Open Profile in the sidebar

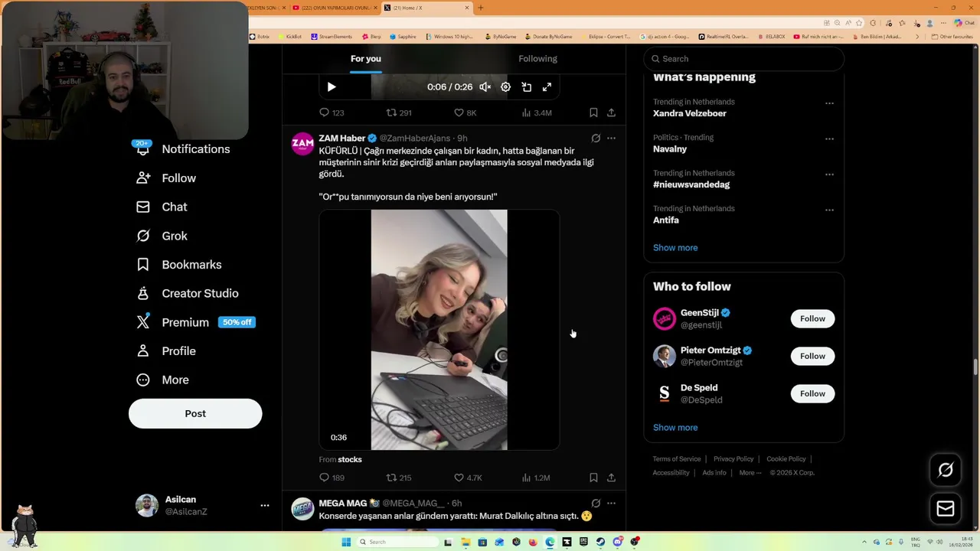[x=166, y=351]
